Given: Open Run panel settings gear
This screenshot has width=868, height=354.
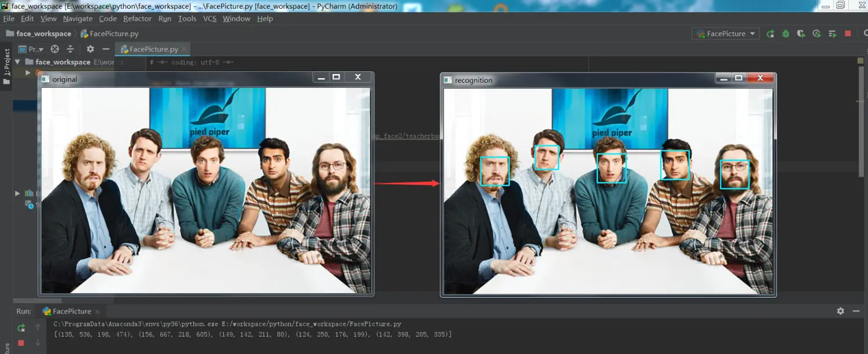Looking at the screenshot, I should [x=840, y=311].
